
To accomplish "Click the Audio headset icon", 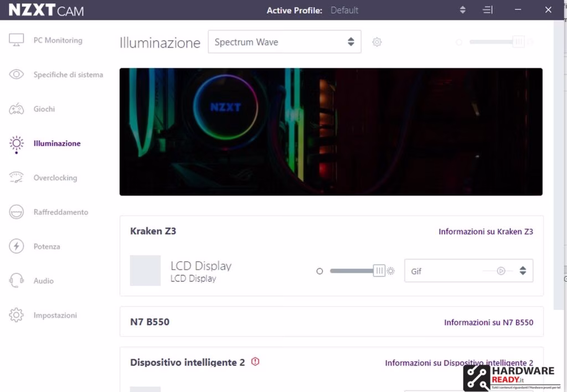I will pos(16,281).
